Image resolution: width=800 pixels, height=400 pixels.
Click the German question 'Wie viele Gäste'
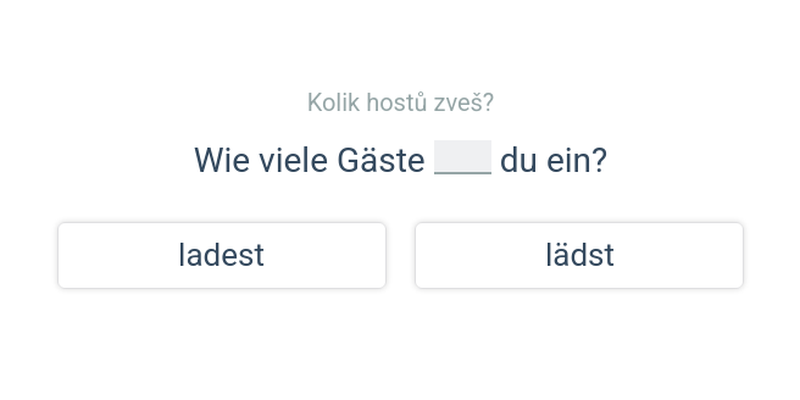(x=309, y=160)
